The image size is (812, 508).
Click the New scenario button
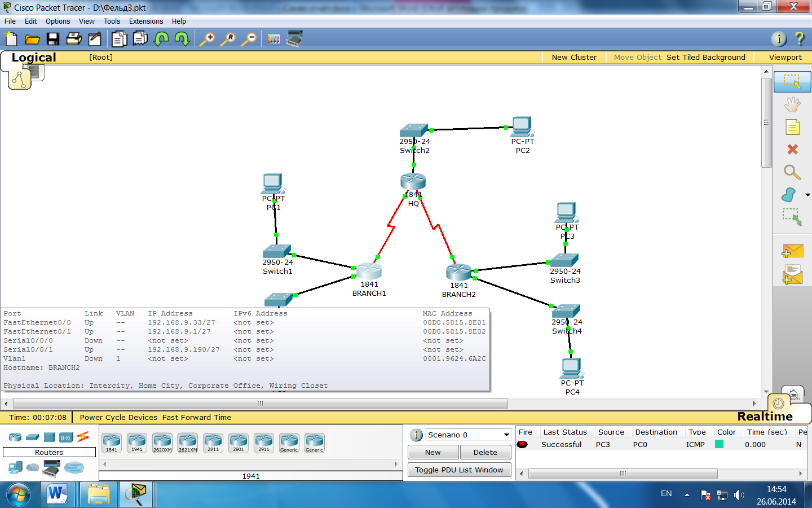[433, 452]
